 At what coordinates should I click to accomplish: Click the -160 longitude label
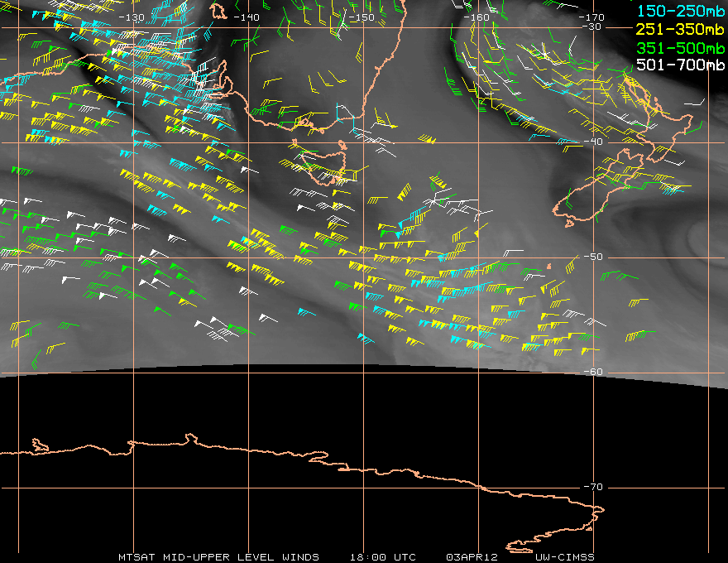click(477, 17)
